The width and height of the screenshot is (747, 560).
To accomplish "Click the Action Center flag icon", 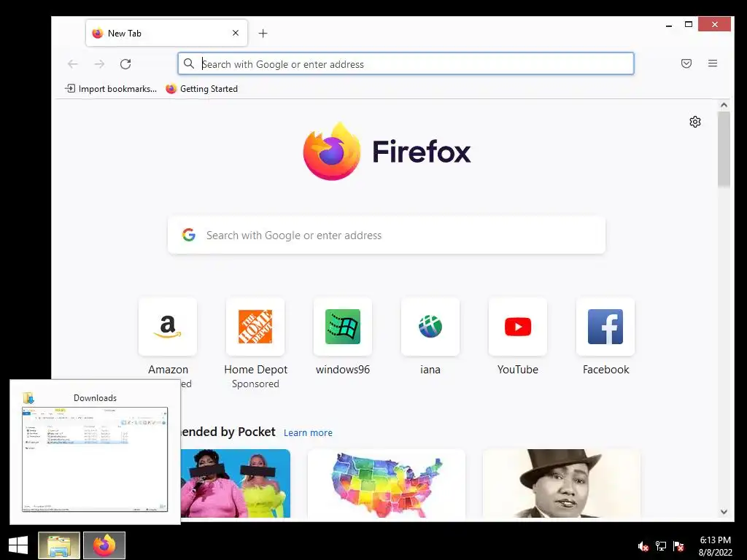I will 679,546.
